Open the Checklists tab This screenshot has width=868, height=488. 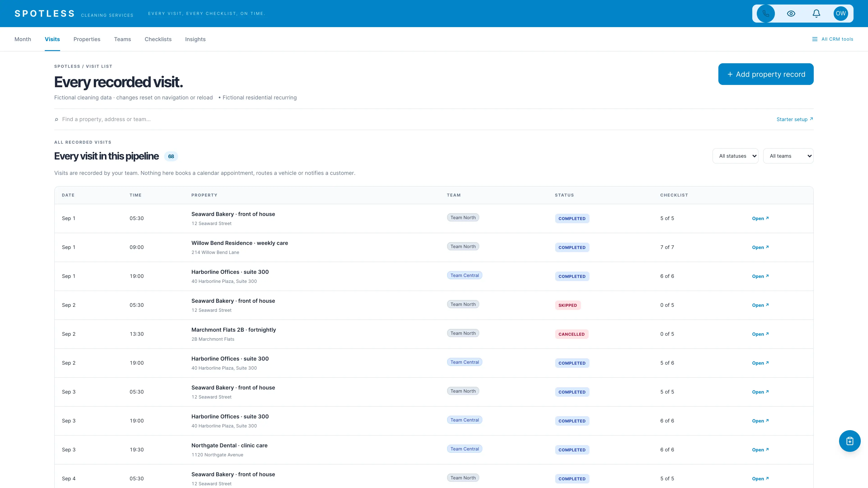point(158,39)
